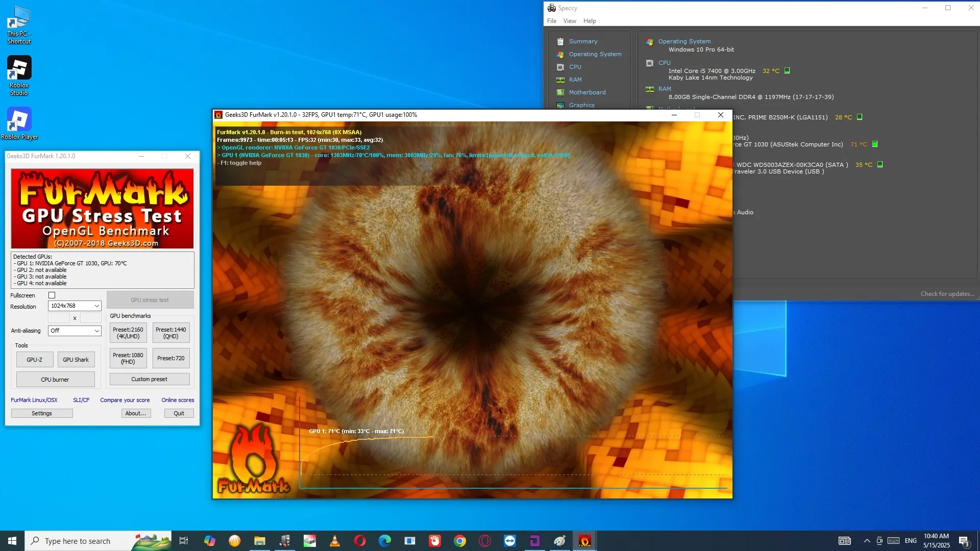Click the ENG language indicator
This screenshot has width=980, height=551.
(x=911, y=541)
